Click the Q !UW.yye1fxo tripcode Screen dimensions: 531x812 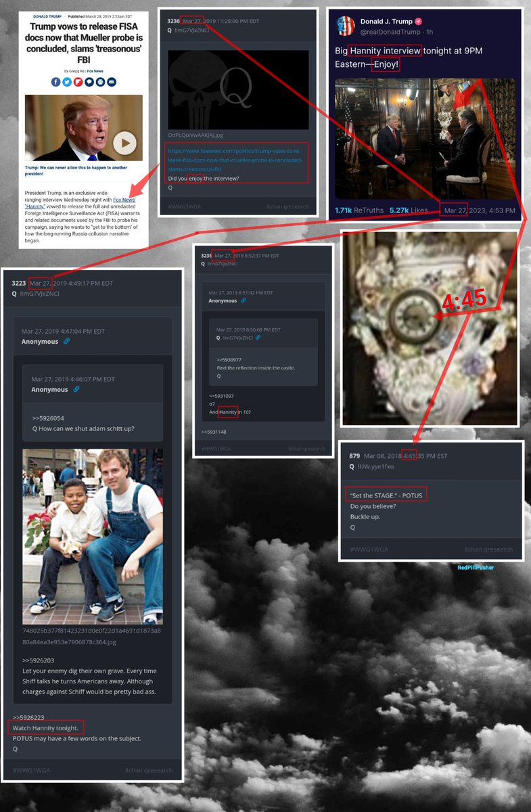[x=371, y=466]
